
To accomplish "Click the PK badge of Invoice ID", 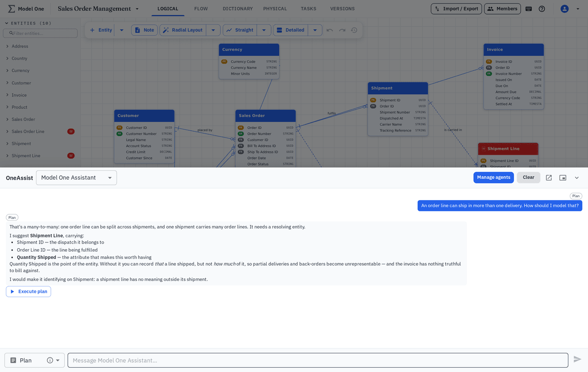I will point(489,62).
